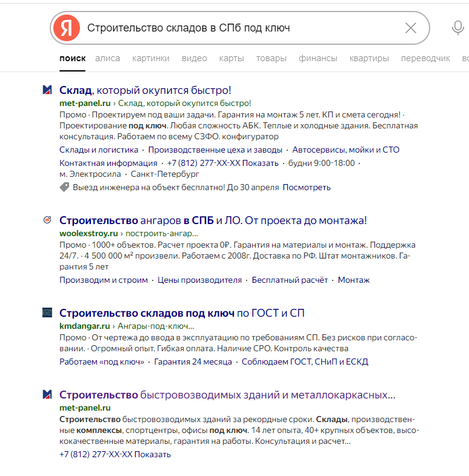Viewport: 469px width, 476px height.
Task: Click the kmdangar.ru site favicon
Action: pyautogui.click(x=47, y=313)
